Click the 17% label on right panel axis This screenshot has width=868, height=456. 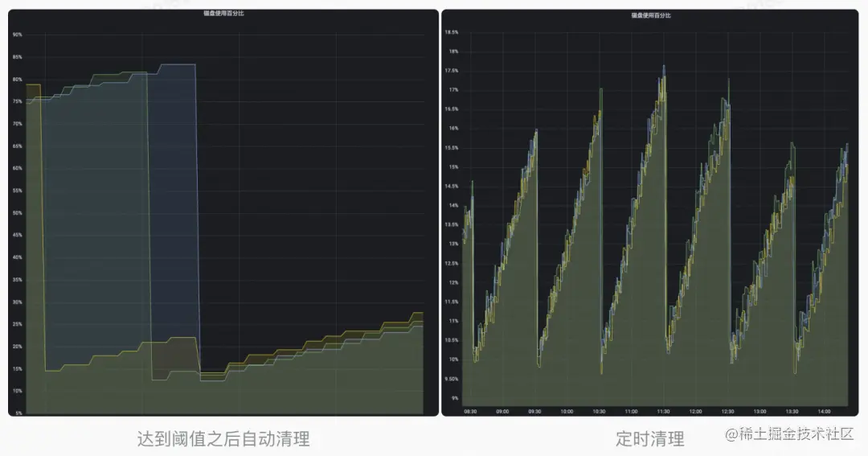(x=453, y=90)
